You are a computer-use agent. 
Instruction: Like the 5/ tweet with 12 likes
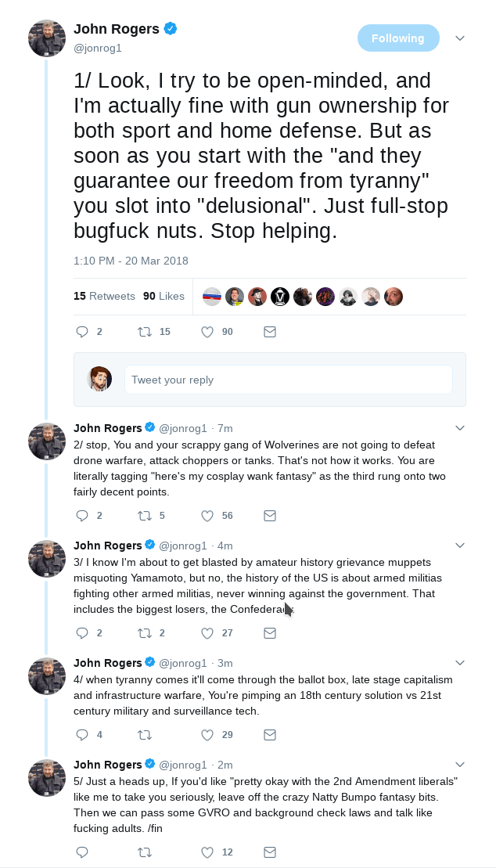click(207, 852)
